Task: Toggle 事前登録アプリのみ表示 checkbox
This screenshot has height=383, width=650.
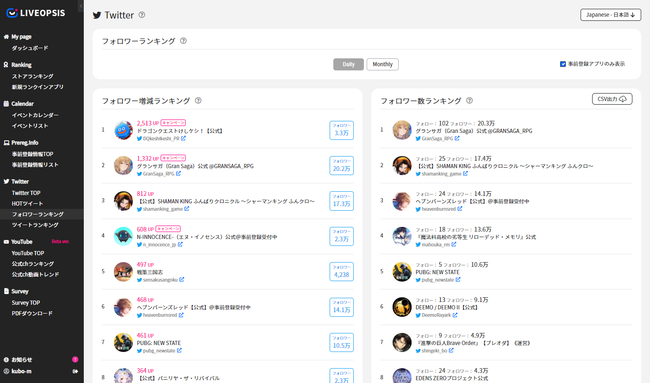Action: tap(563, 64)
